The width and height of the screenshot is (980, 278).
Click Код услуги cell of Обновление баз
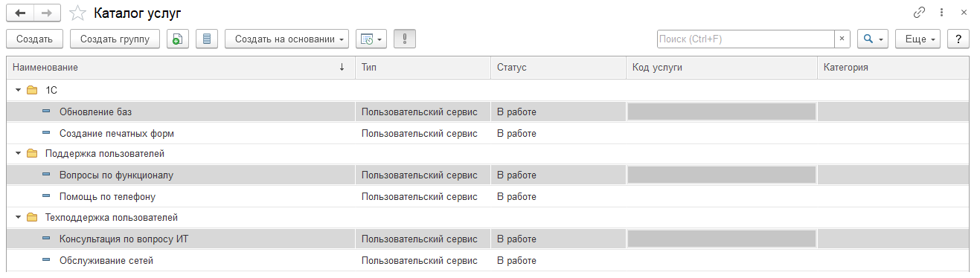tap(722, 111)
